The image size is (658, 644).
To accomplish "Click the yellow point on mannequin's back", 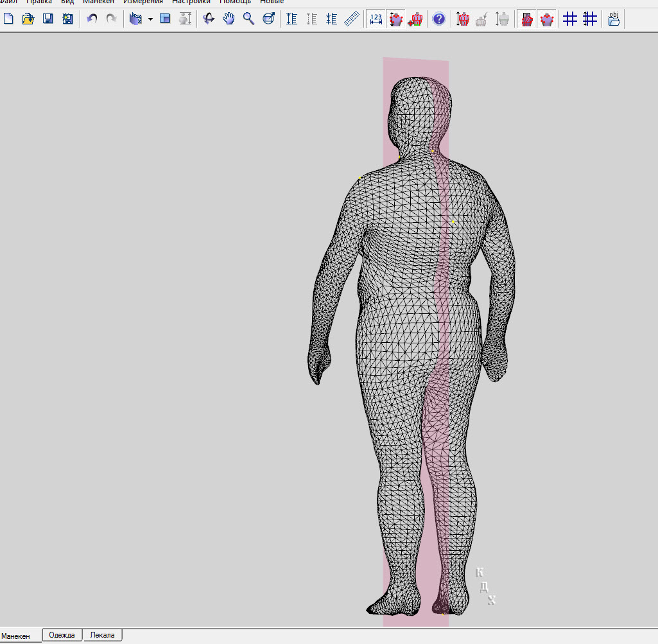I will [x=453, y=222].
